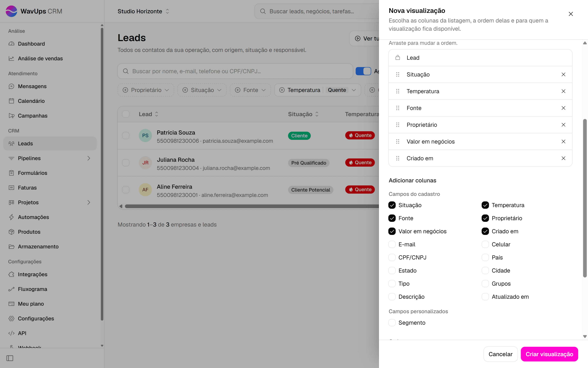Uncheck the Temperatura column checkbox
This screenshot has height=368, width=588.
[485, 205]
